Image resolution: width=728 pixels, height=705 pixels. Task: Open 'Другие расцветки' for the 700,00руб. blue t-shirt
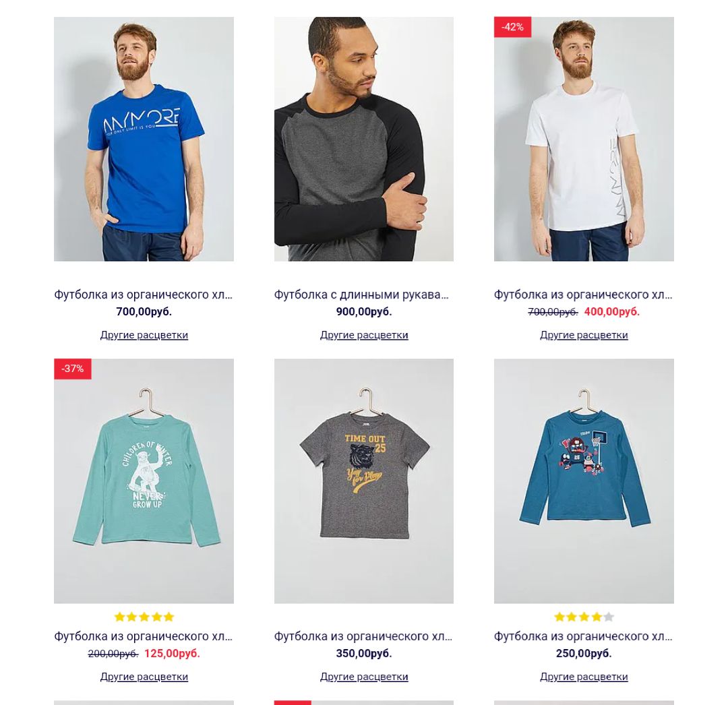tap(144, 335)
